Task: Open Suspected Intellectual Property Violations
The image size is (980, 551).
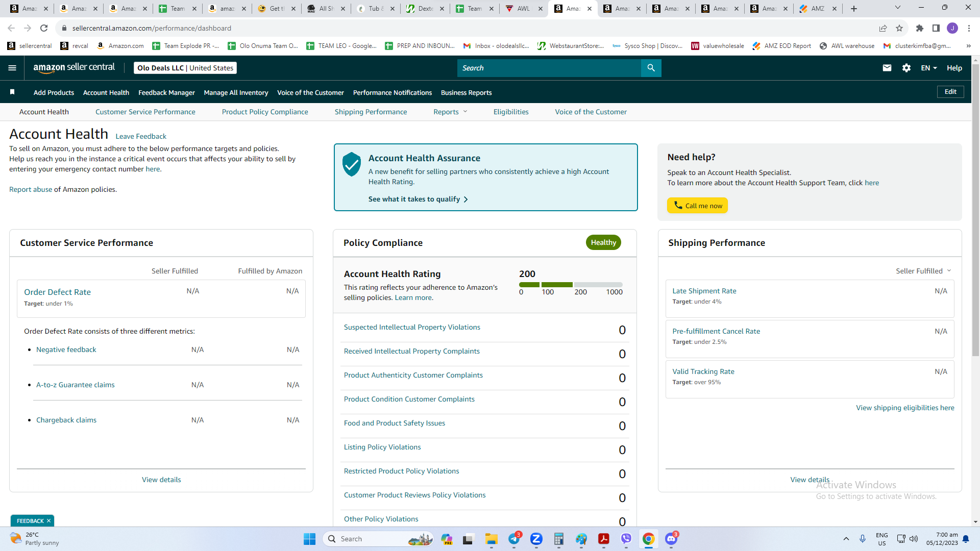Action: click(412, 327)
